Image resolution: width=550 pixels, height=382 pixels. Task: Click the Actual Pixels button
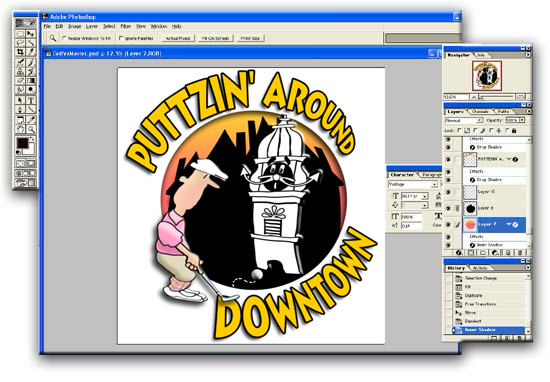178,38
